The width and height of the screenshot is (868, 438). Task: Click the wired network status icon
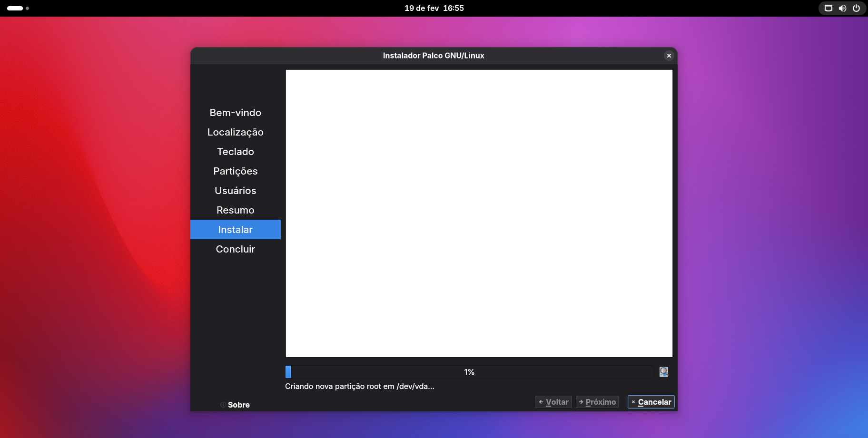pyautogui.click(x=829, y=8)
